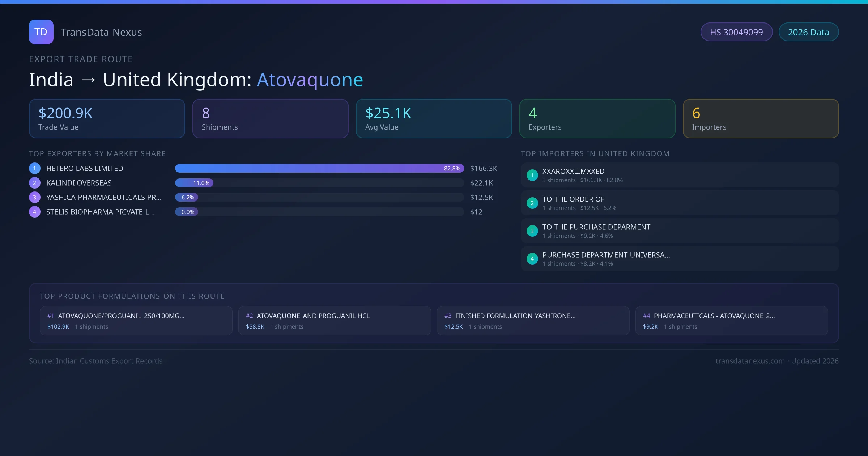This screenshot has height=456, width=868.
Task: Select To The Purchase Deparment importer row
Action: (x=679, y=231)
